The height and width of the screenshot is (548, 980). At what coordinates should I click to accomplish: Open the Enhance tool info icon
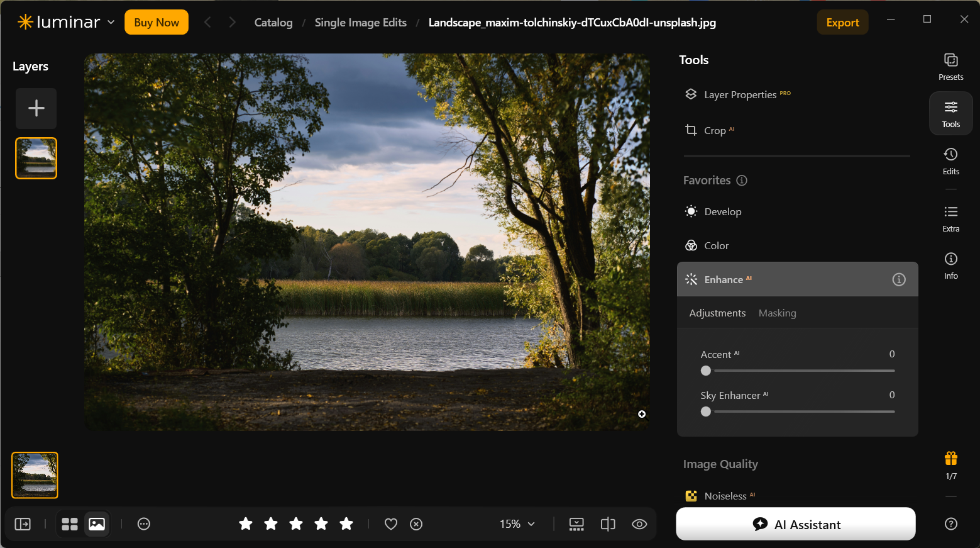coord(899,279)
